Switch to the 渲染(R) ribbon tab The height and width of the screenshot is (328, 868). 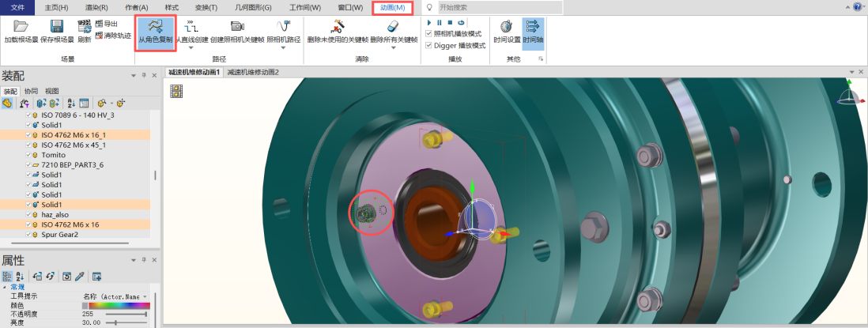pos(97,7)
